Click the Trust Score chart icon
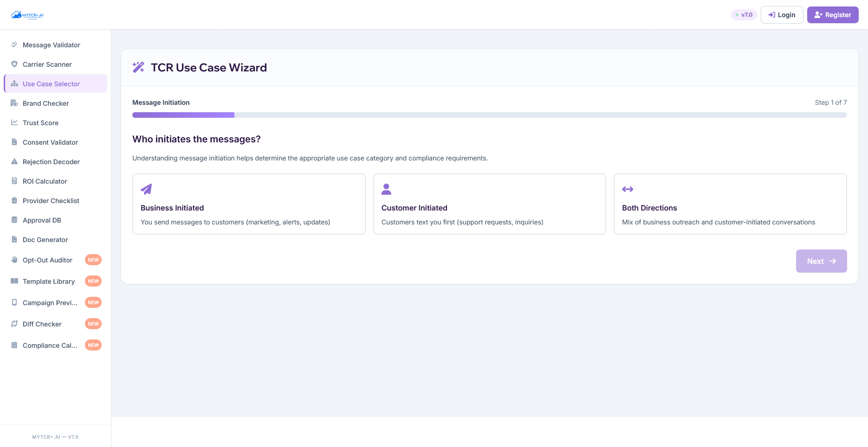868x447 pixels. point(14,122)
